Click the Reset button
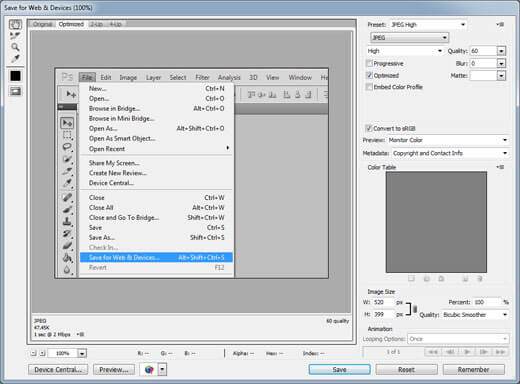This screenshot has height=384, width=520. point(406,370)
